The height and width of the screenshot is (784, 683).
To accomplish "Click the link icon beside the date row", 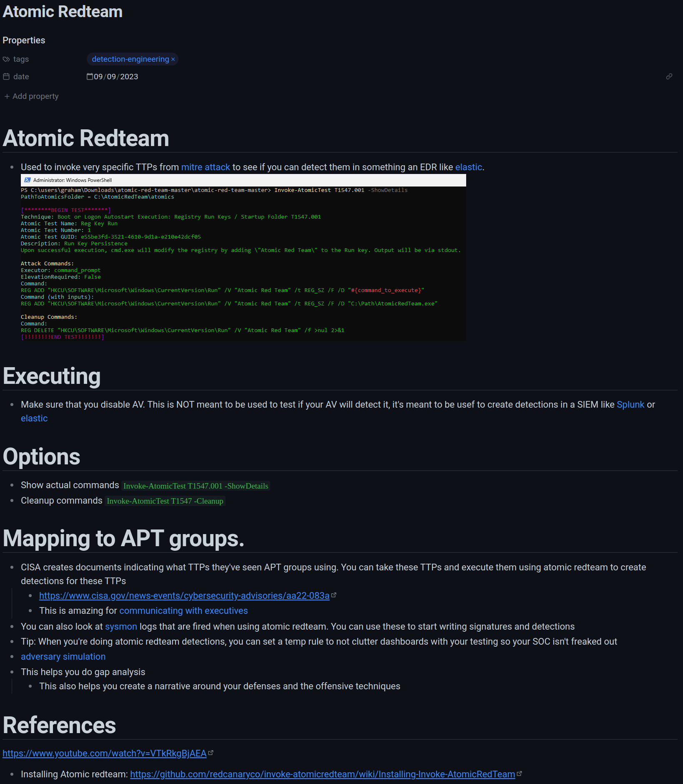I will coord(669,76).
